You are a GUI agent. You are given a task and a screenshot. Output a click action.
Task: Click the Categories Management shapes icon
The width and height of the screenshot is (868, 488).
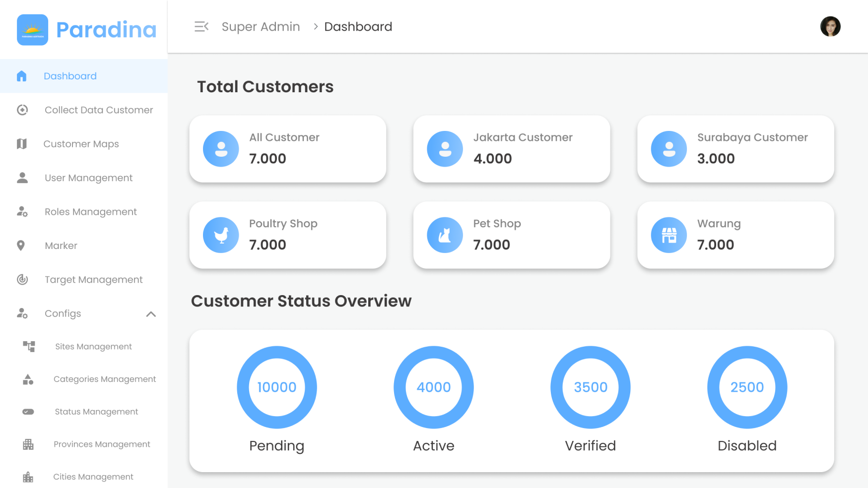28,379
